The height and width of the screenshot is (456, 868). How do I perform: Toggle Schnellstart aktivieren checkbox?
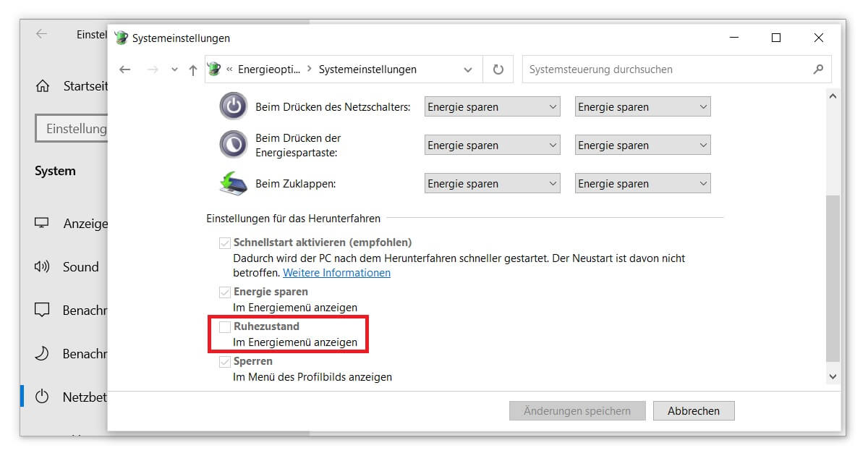tap(225, 243)
